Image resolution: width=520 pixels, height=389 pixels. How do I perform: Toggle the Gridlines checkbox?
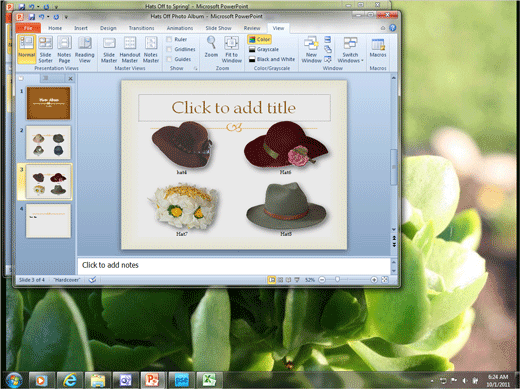pyautogui.click(x=169, y=49)
